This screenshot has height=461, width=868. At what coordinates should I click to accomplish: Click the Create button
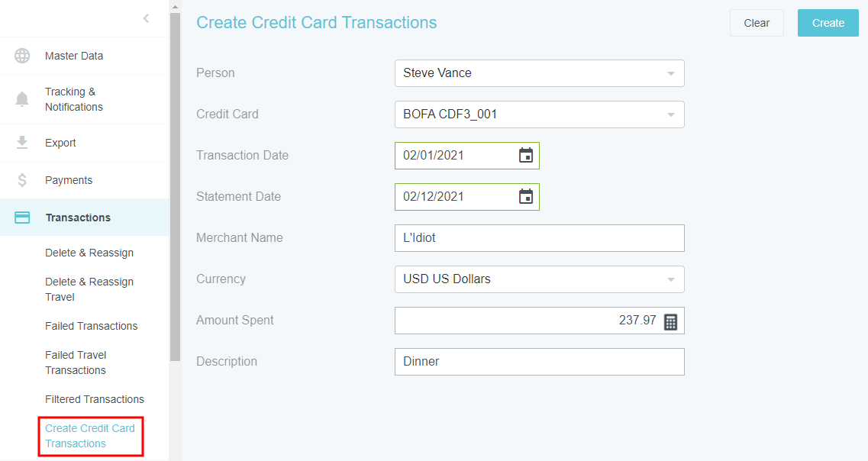pos(828,23)
